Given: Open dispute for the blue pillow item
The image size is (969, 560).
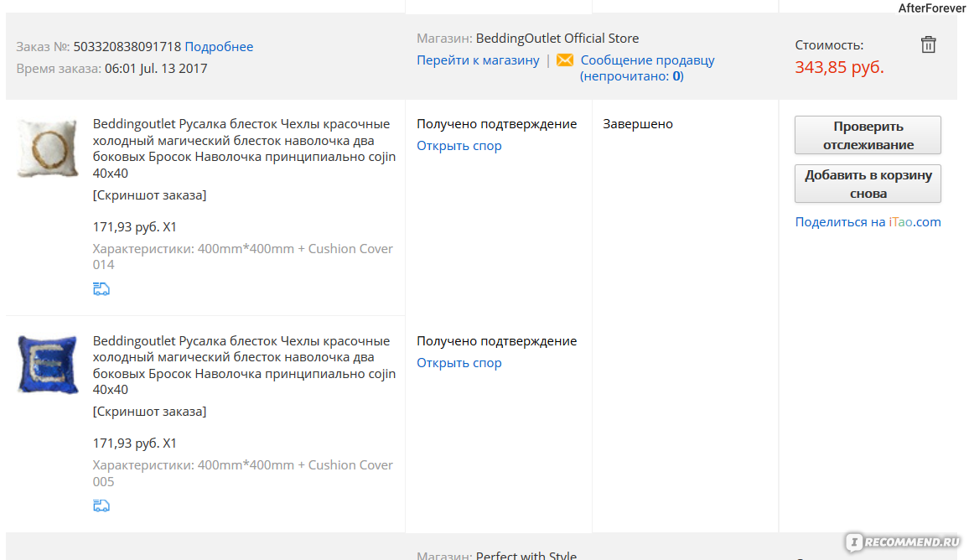Looking at the screenshot, I should click(459, 363).
